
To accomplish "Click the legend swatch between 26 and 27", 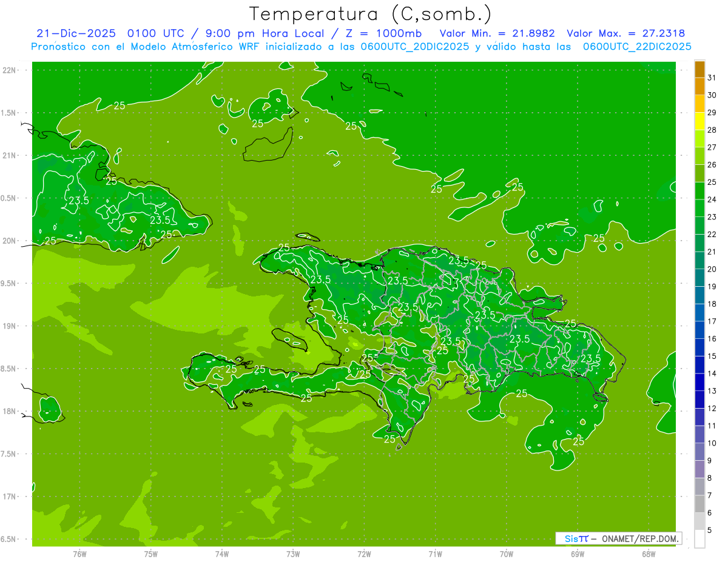I will (699, 156).
